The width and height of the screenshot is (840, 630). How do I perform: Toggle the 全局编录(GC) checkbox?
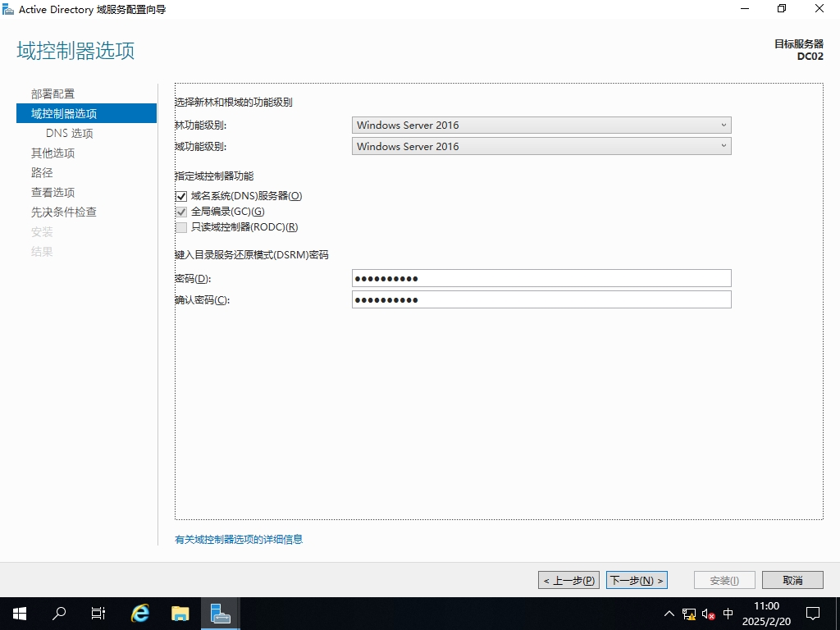point(181,212)
